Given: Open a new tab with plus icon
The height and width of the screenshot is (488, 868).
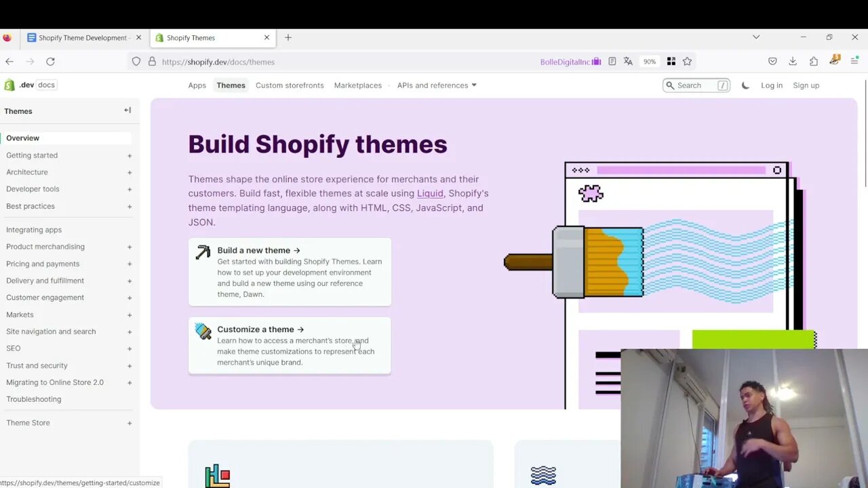Looking at the screenshot, I should pyautogui.click(x=288, y=37).
